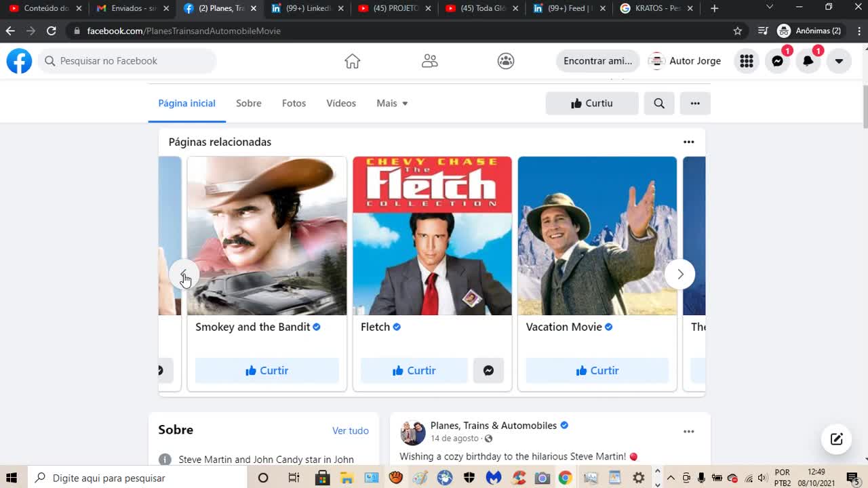
Task: Click the Vacation Movie thumbnail
Action: point(597,236)
